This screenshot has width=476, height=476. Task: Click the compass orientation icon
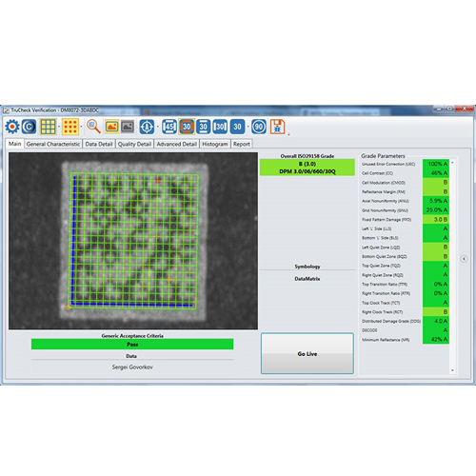pos(147,127)
